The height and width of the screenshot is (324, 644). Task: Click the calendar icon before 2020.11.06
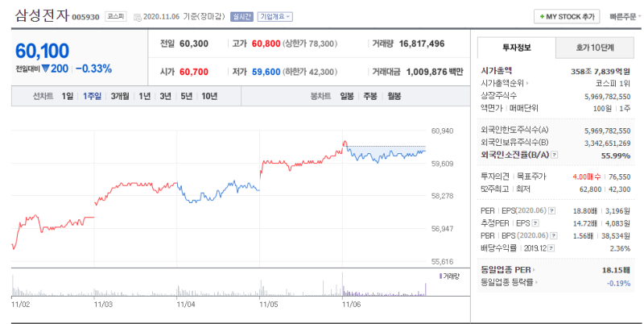tap(138, 17)
